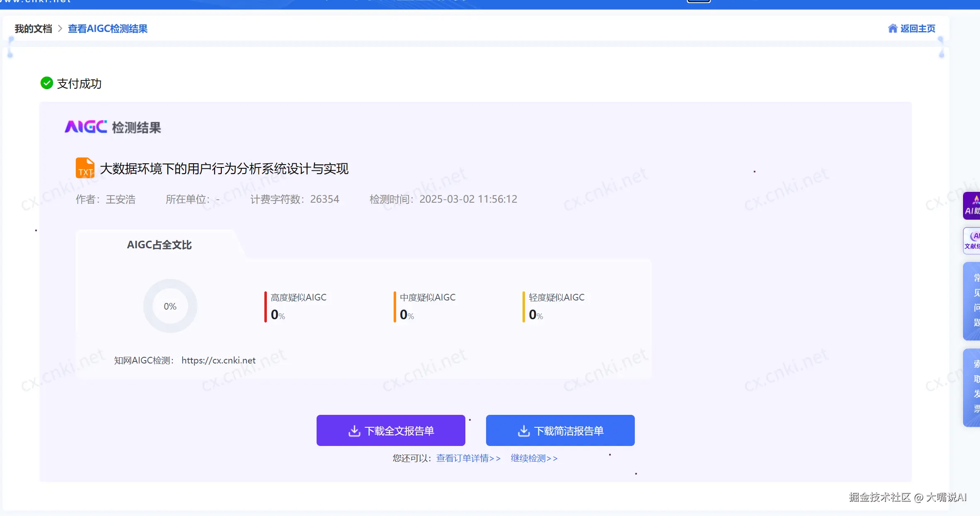980x516 pixels.
Task: Open the 常见问题 side panel
Action: point(973,301)
